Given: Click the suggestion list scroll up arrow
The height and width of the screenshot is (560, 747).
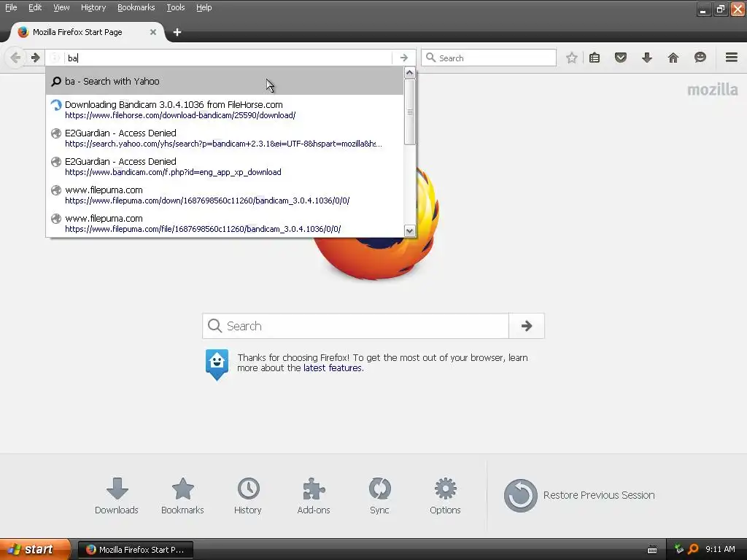Looking at the screenshot, I should (410, 73).
